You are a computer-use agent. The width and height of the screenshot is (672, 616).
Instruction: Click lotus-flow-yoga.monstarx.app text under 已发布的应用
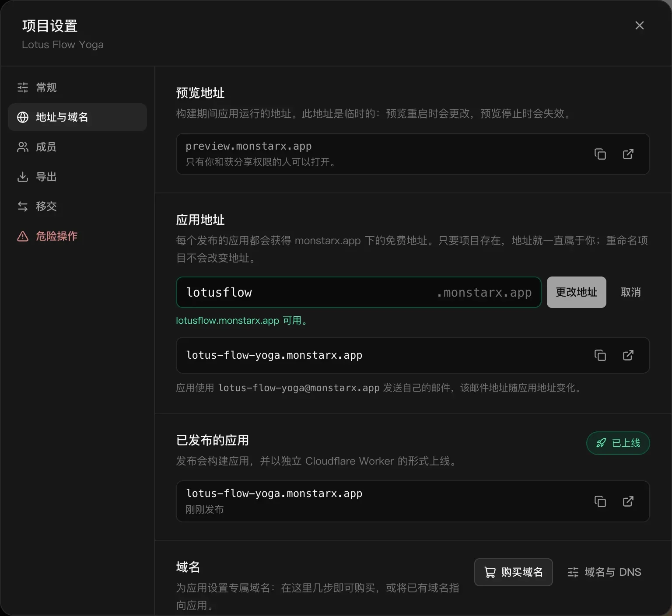274,493
